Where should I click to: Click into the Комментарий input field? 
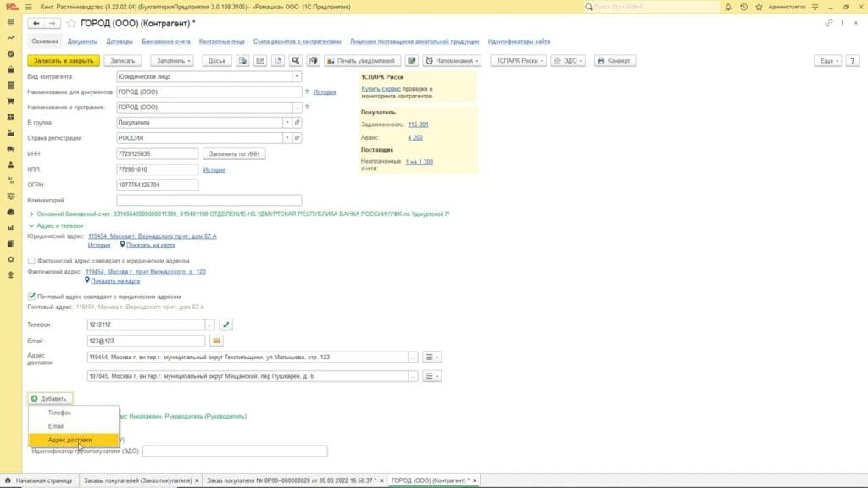coord(209,200)
